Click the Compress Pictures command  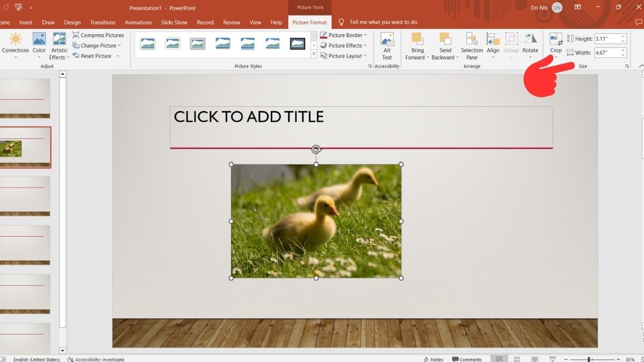[x=98, y=35]
